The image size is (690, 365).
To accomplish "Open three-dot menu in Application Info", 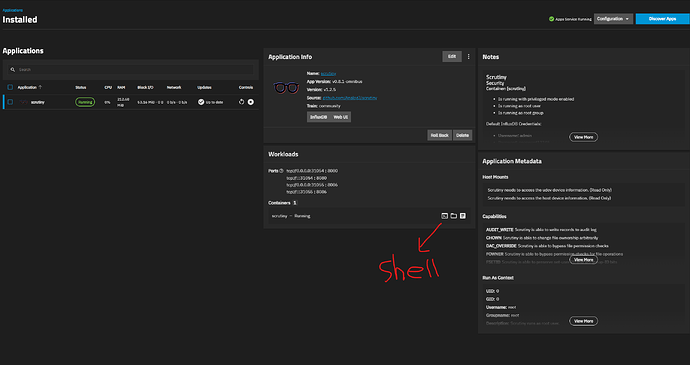I will tap(468, 57).
